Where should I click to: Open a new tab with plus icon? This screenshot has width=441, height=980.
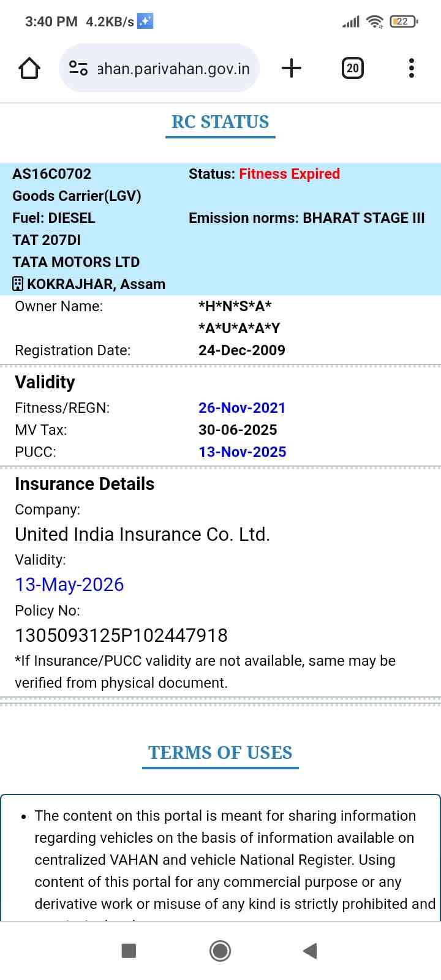coord(292,68)
